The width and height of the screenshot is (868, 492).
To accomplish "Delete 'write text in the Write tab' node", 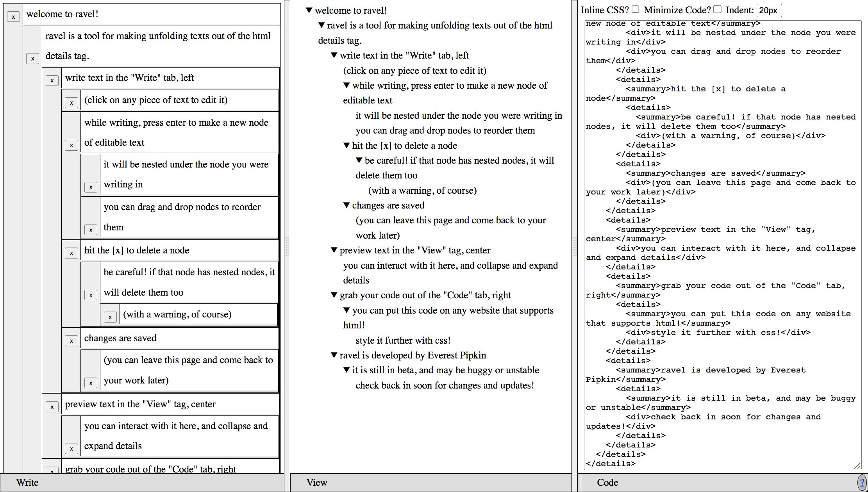I will [52, 80].
